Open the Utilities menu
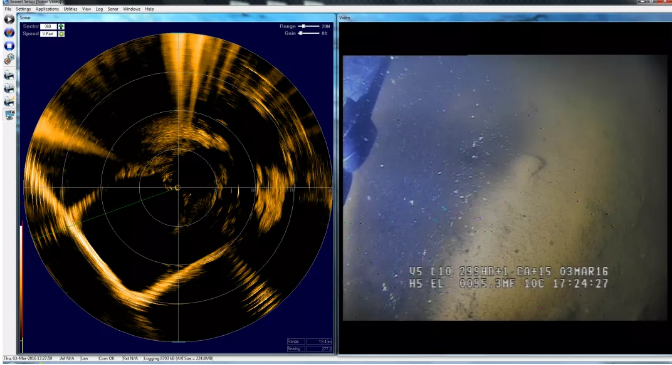Viewport: 672px width, 365px height. pos(70,9)
